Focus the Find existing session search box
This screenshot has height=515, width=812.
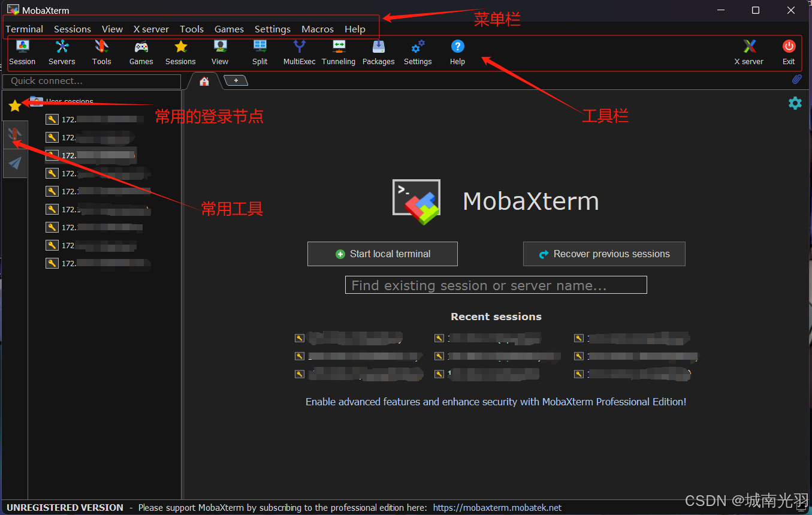(x=496, y=285)
